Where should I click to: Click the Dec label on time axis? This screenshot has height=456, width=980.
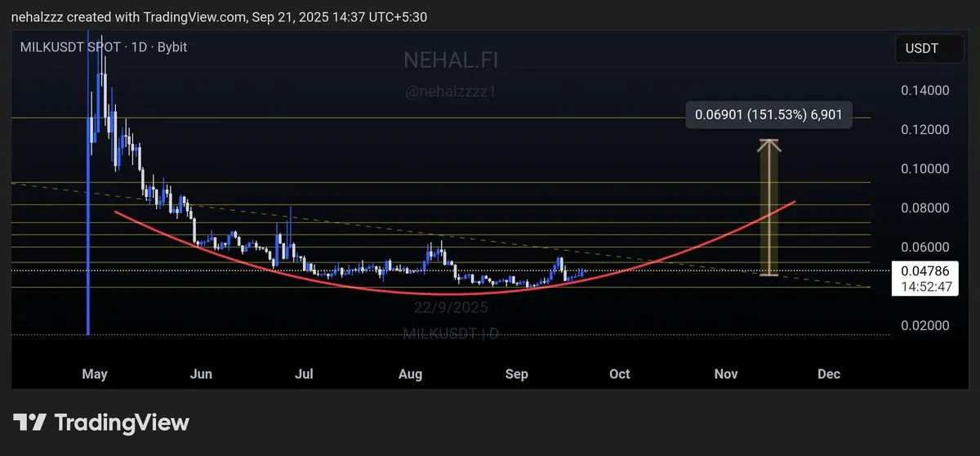829,374
